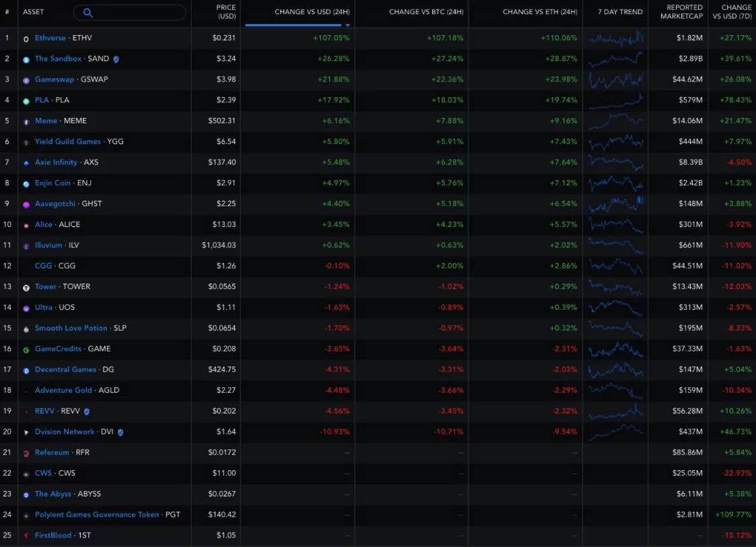Focus the asset search field
This screenshot has width=756, height=547.
tap(130, 13)
